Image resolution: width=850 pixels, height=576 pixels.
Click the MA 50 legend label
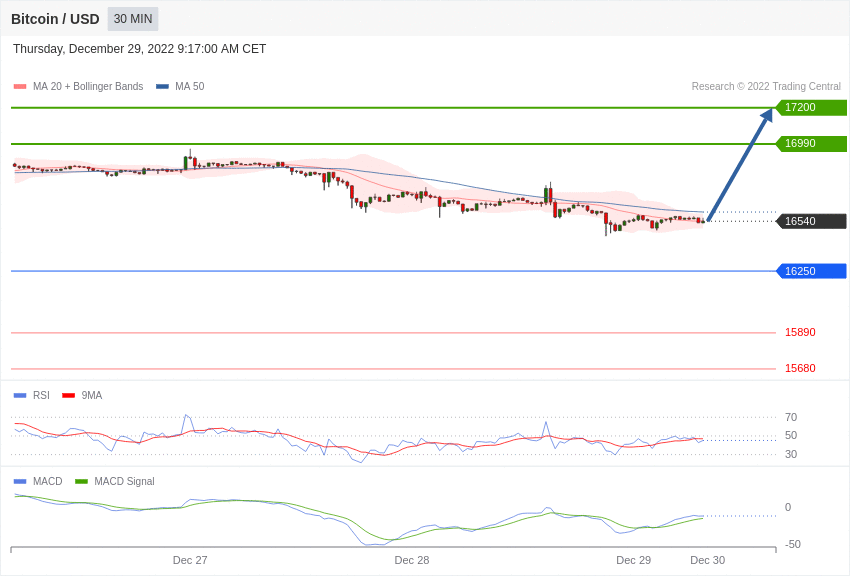coord(190,86)
